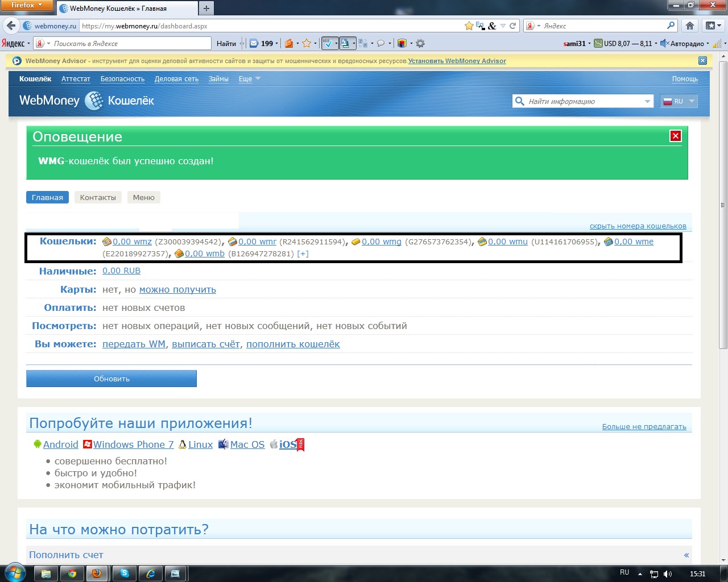
Task: Reload the page with the refresh icon
Action: [512, 26]
